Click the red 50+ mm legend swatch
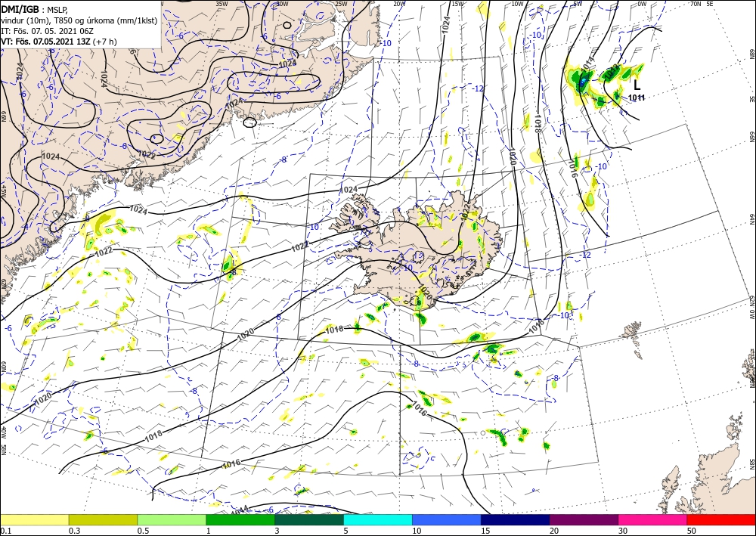Viewport: 756px width, 536px height. point(721,519)
